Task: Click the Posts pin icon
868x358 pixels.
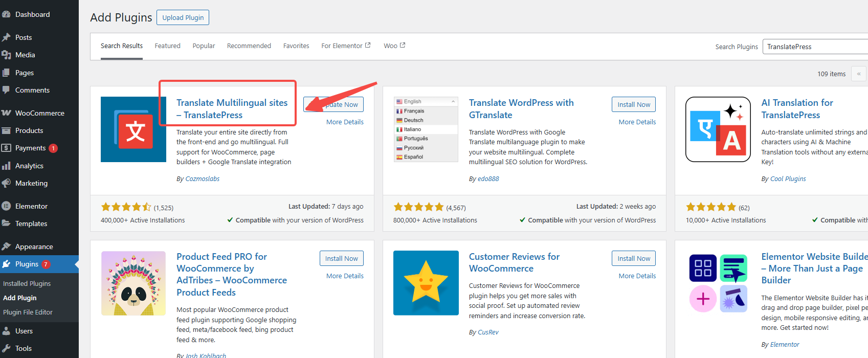Action: [6, 37]
